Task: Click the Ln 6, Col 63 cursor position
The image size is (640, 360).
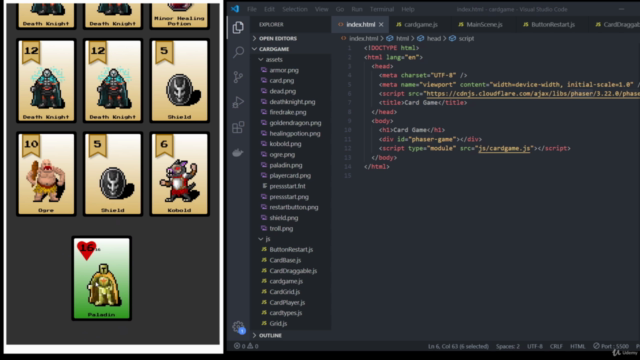Action: pos(458,346)
